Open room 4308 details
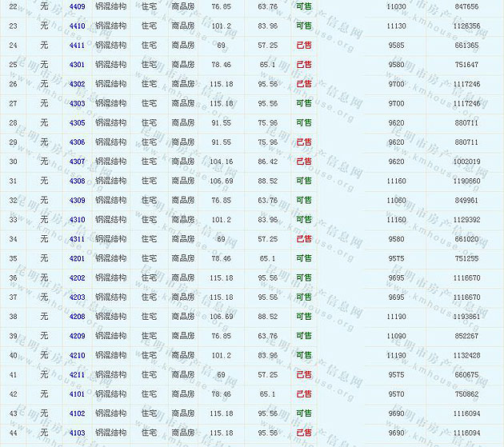This screenshot has width=504, height=447. point(77,181)
